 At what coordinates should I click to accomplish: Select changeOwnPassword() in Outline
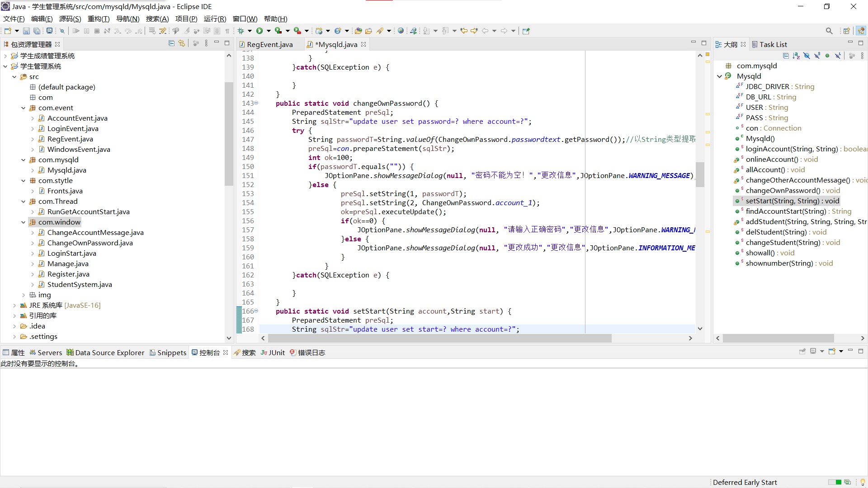(x=793, y=191)
